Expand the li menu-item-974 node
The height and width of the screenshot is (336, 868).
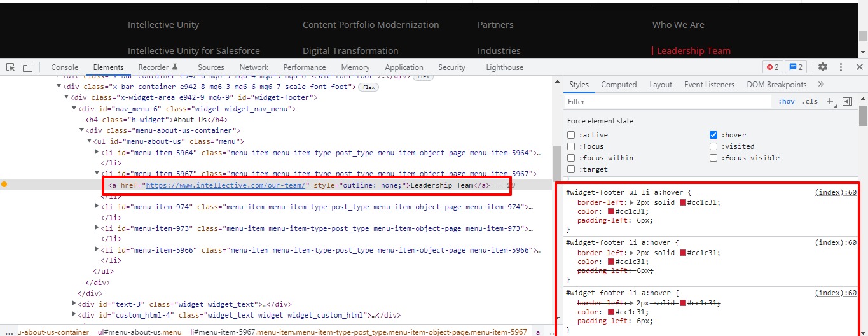[97, 207]
